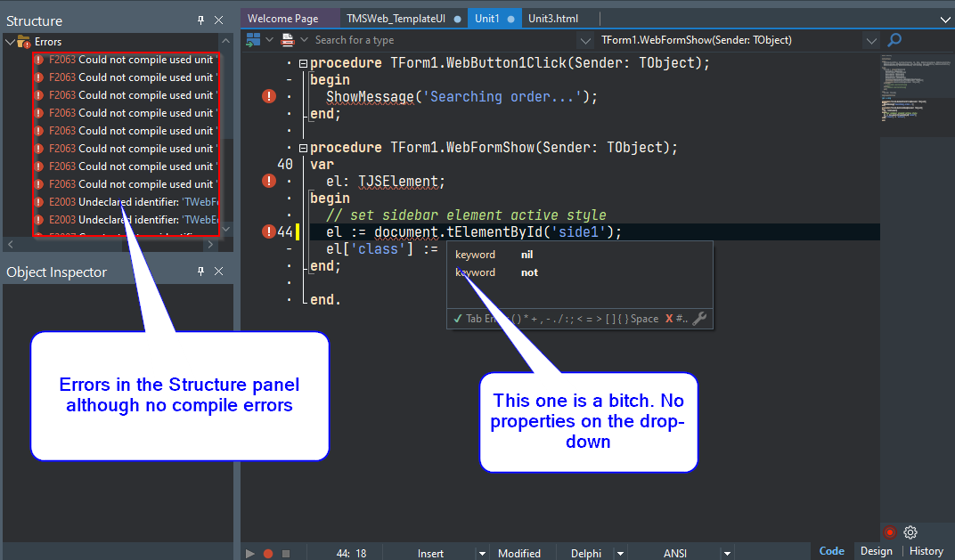The image size is (955, 560).
Task: Click the ShowMessage call in code
Action: coord(370,97)
